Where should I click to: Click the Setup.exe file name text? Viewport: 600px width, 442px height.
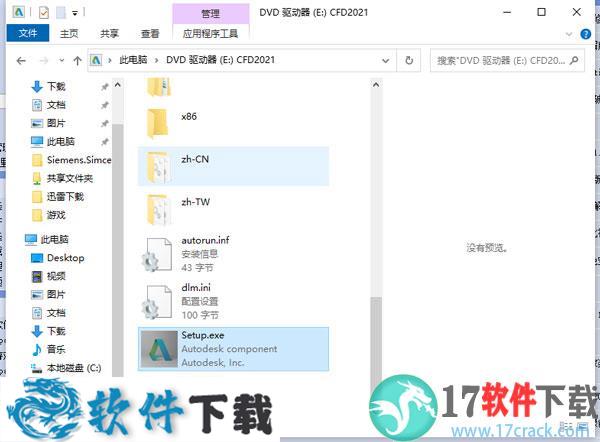[203, 335]
